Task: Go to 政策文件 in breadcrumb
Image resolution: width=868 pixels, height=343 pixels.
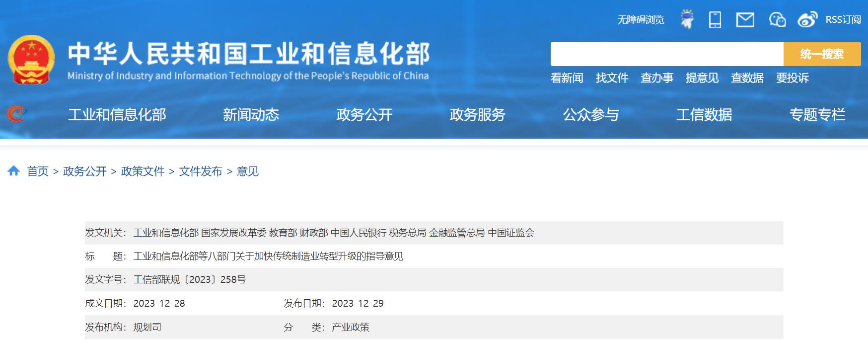Action: (x=143, y=171)
